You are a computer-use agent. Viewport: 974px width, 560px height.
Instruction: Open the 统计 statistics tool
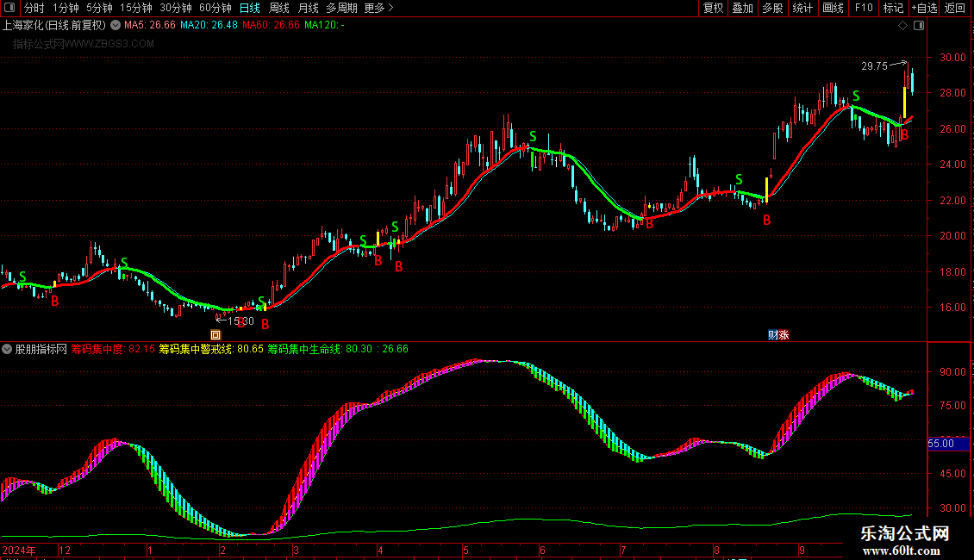tap(802, 8)
